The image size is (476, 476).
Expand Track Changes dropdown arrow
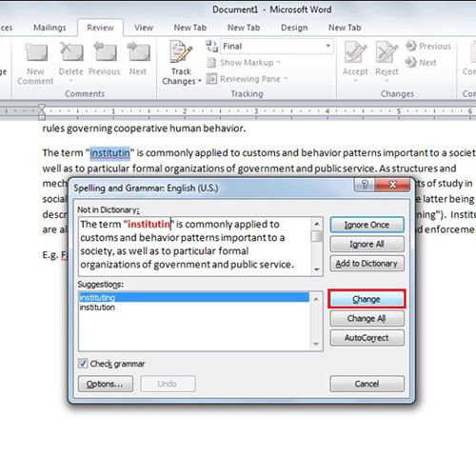click(200, 81)
